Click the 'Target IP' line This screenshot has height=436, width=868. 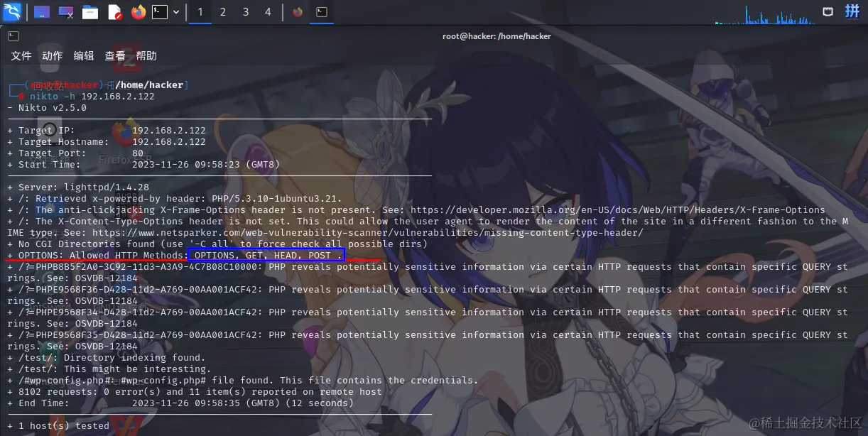(x=107, y=131)
